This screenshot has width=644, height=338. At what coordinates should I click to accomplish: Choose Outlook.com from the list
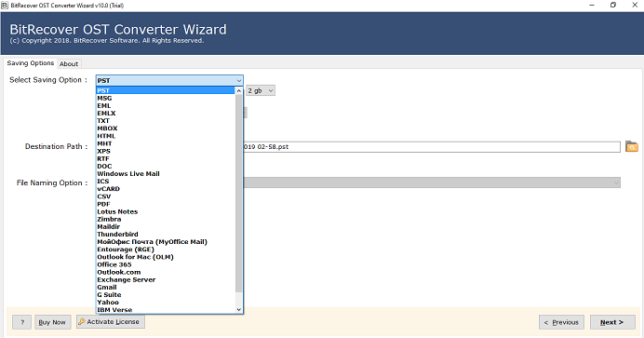165,272
